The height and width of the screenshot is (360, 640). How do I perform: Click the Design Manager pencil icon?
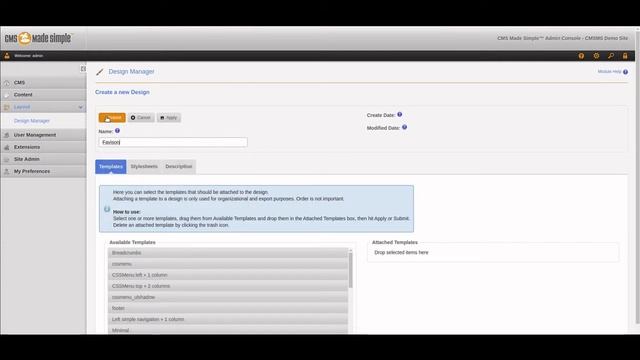coord(100,72)
